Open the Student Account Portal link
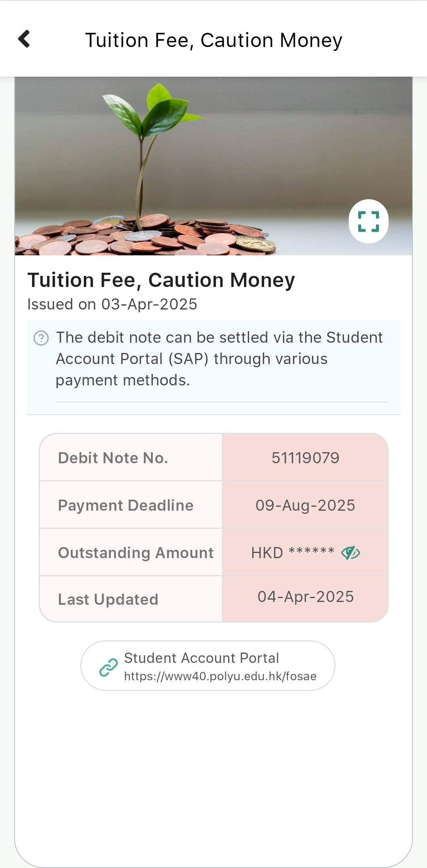This screenshot has width=427, height=868. [x=202, y=658]
